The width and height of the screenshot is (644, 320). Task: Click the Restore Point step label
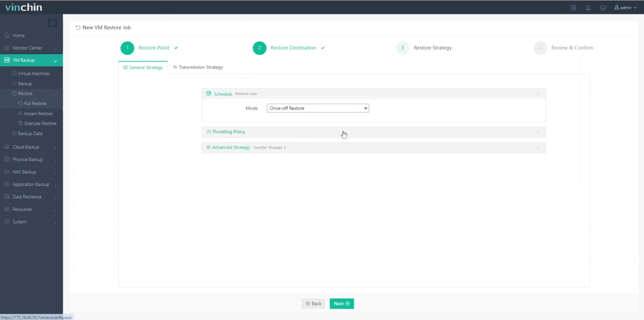154,48
